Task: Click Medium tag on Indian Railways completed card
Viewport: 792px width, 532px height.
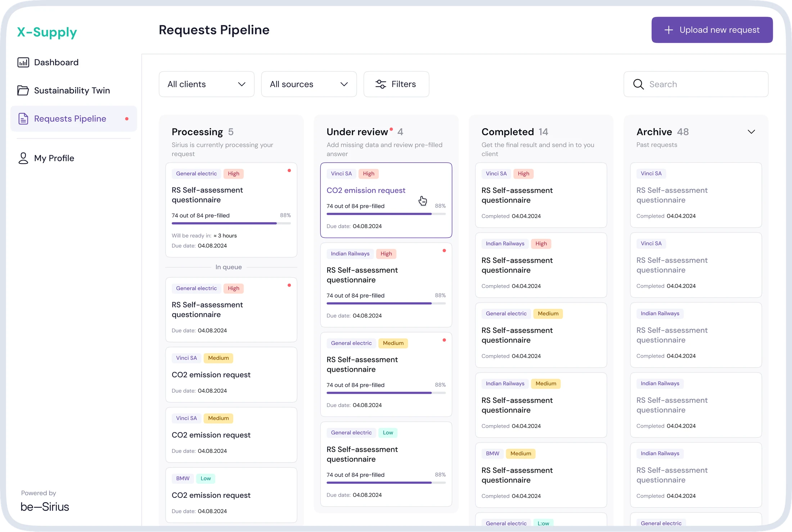Action: (546, 384)
